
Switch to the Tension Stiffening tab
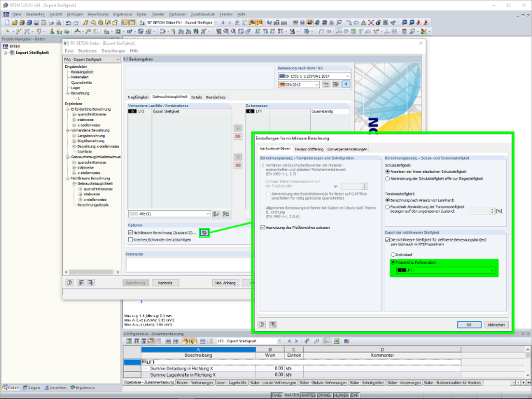tap(309, 149)
